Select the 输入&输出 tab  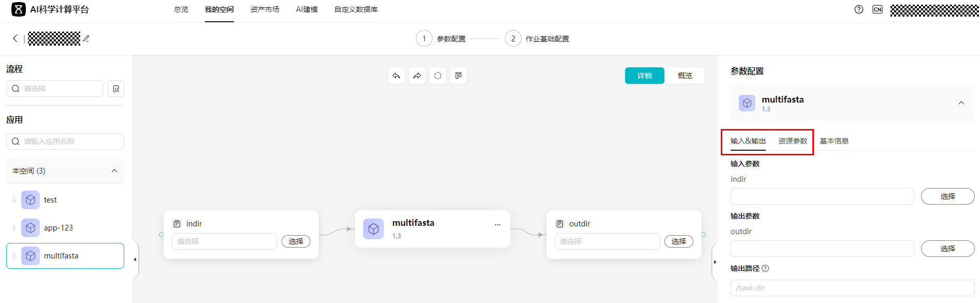pos(748,141)
